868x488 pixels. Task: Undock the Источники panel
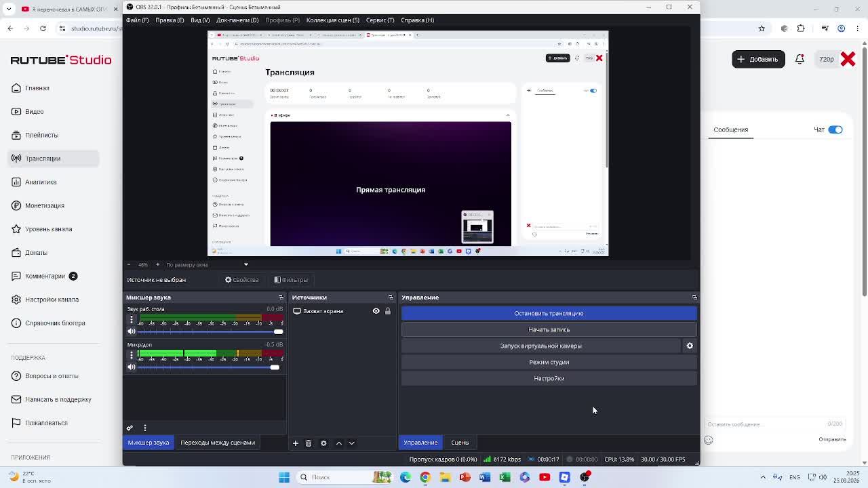point(391,298)
